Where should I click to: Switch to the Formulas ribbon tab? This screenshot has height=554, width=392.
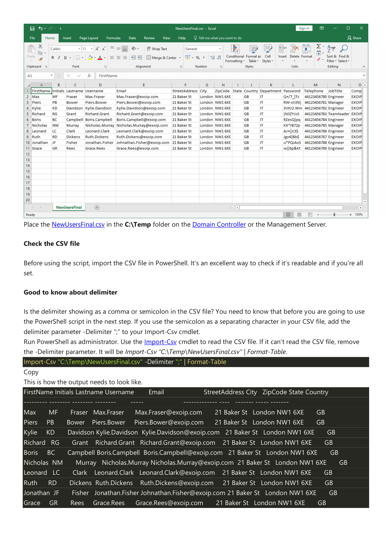pyautogui.click(x=113, y=38)
